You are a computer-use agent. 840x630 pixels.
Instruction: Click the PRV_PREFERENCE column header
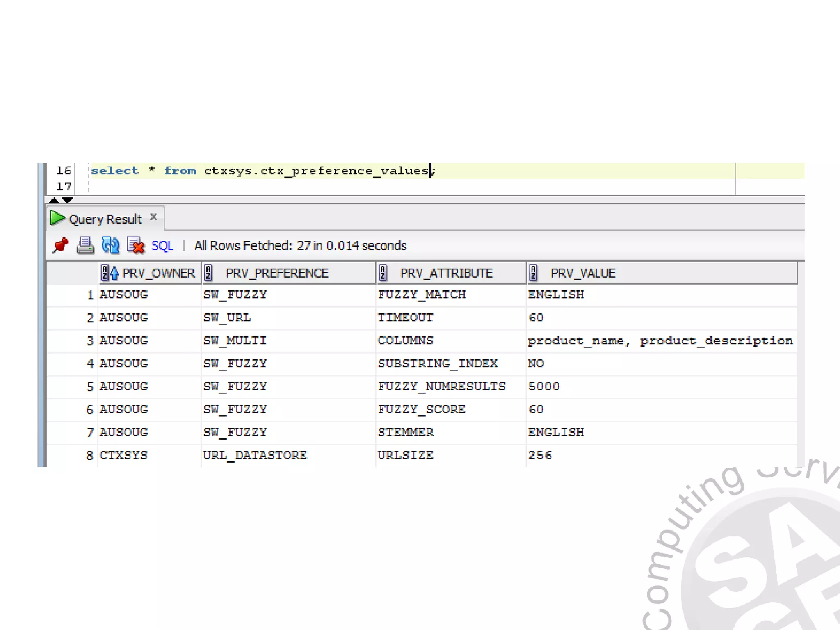click(x=277, y=273)
